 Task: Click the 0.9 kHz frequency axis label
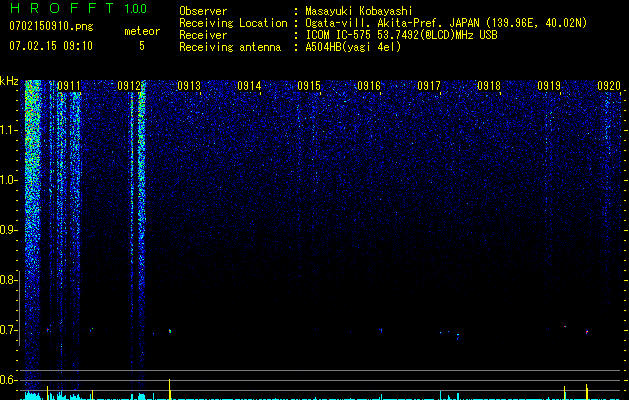(7, 230)
